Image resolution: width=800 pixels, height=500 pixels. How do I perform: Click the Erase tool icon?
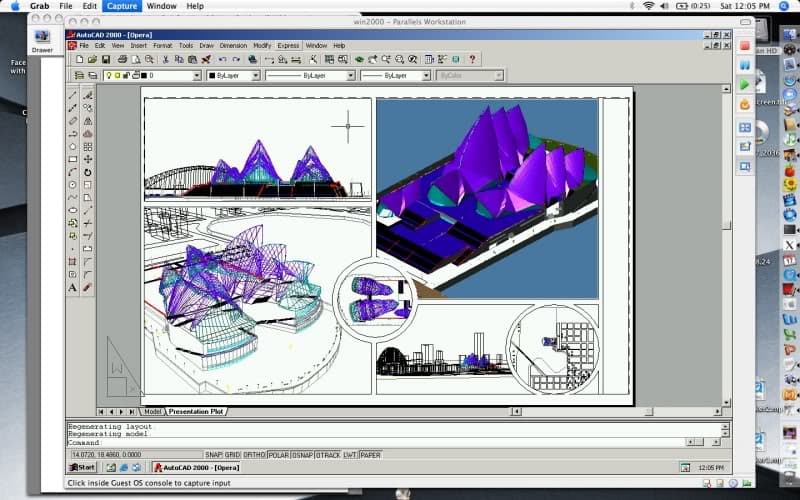point(88,96)
